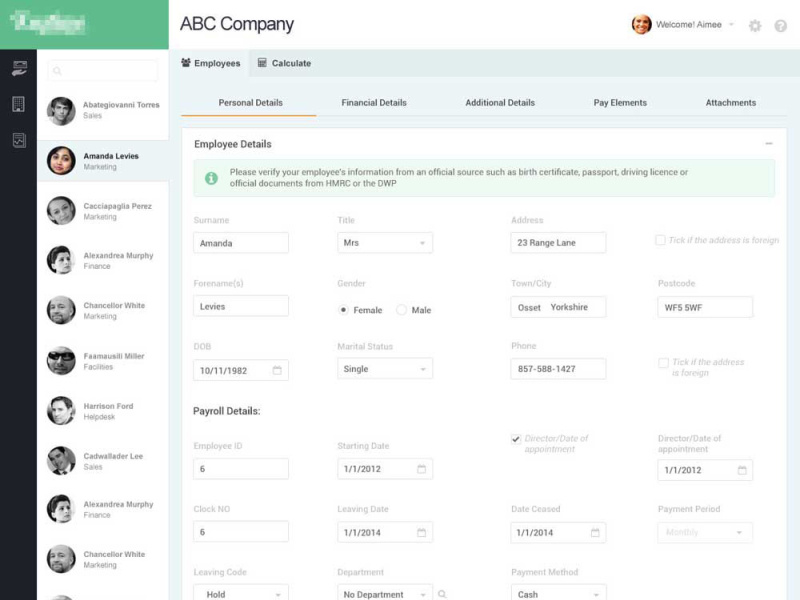Click the search magnifier beside Department
Viewport: 800px width, 600px height.
click(x=442, y=594)
